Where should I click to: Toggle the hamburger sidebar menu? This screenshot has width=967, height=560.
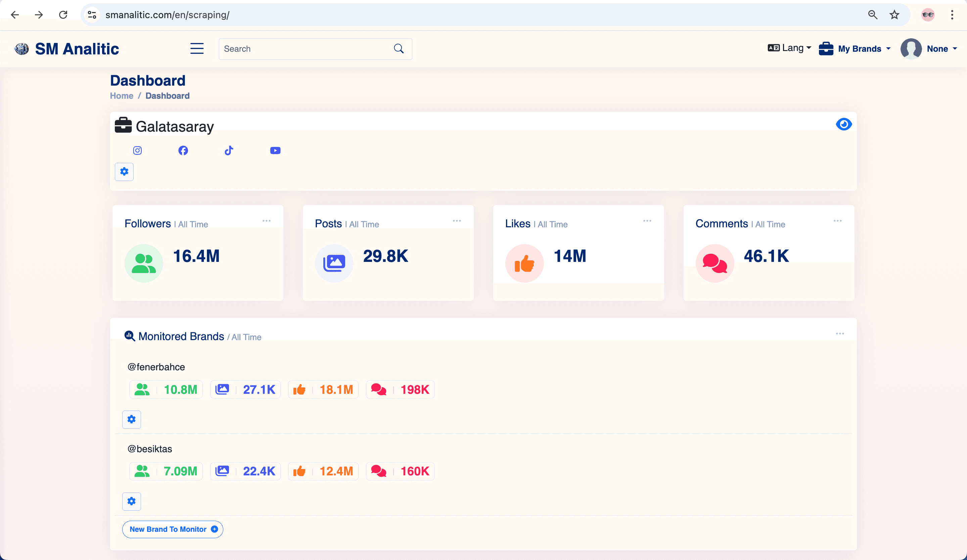pos(197,49)
